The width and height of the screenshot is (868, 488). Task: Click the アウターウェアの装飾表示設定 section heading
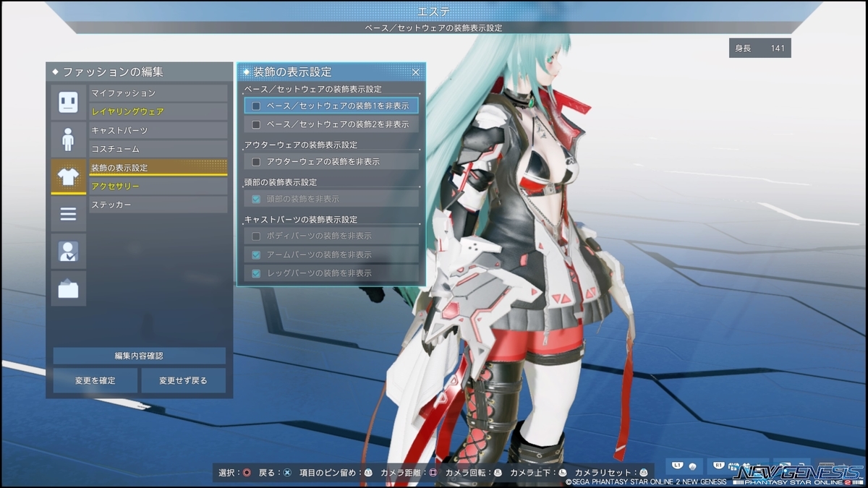tap(300, 145)
